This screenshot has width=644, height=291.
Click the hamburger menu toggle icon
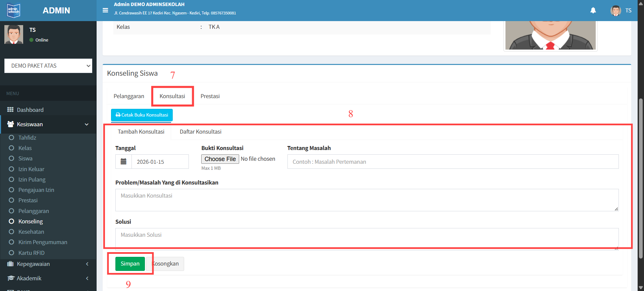point(105,10)
